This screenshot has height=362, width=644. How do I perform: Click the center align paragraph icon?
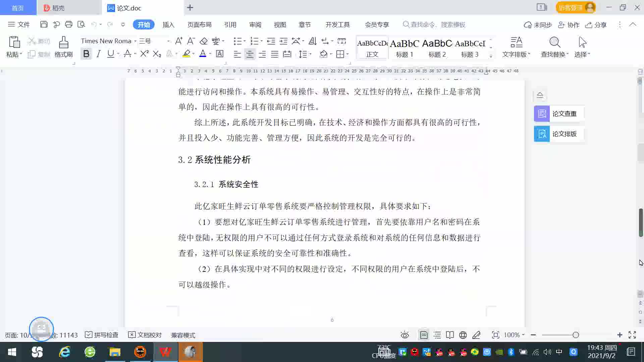coord(250,54)
